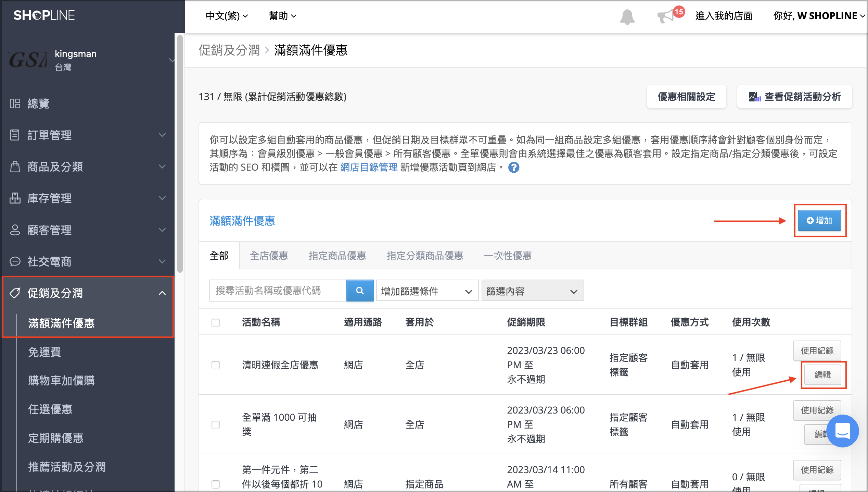
Task: Click the 網店目錄管理 link
Action: click(x=369, y=167)
